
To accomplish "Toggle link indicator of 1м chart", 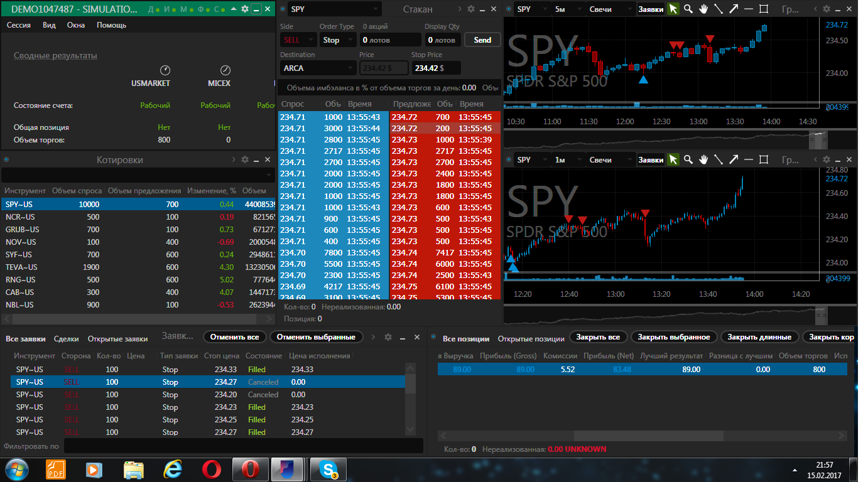I will (x=508, y=159).
